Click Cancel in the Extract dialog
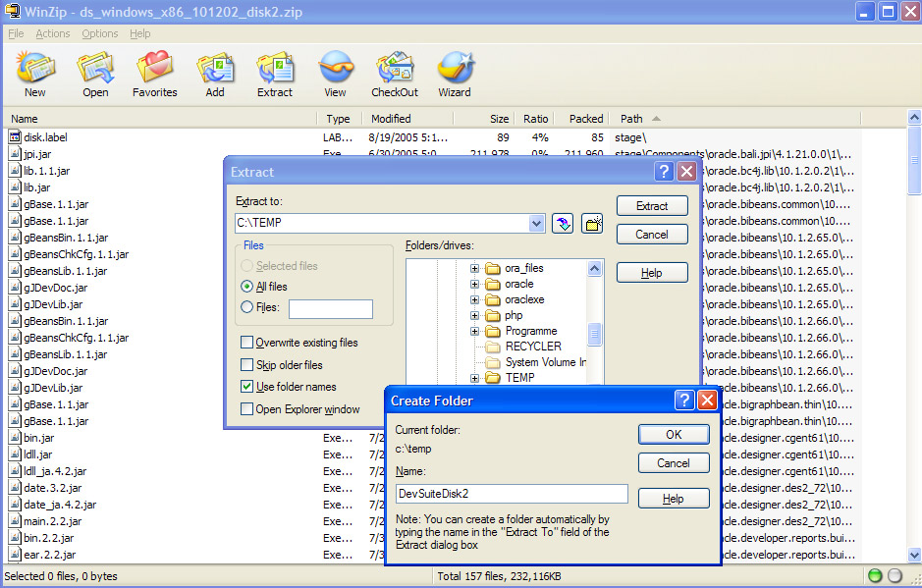Image resolution: width=922 pixels, height=588 pixels. [x=652, y=234]
